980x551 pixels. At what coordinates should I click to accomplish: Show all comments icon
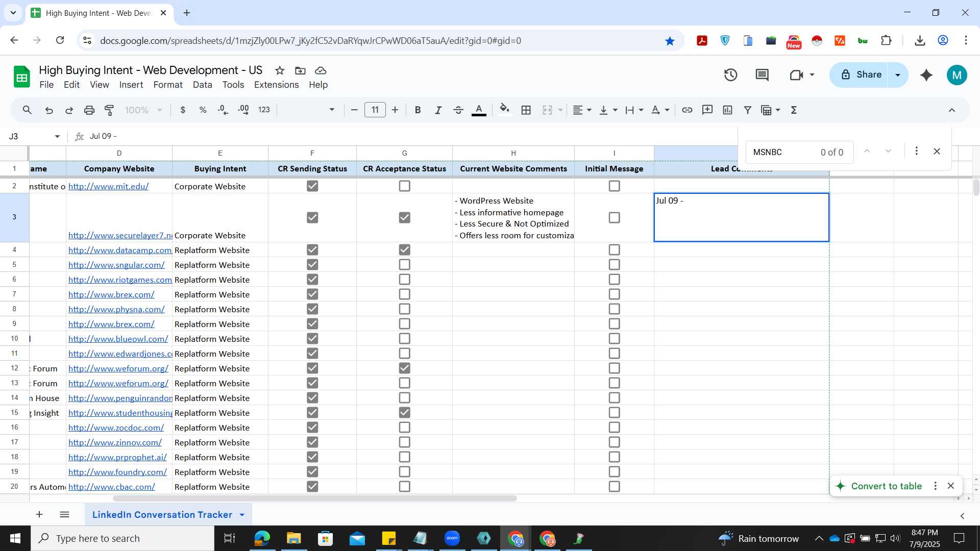click(x=762, y=75)
